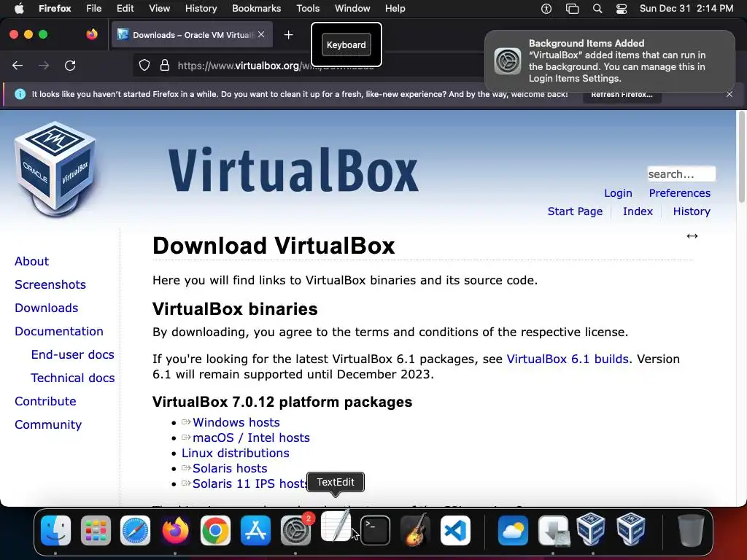Click the Refresh Firefox button
Image resolution: width=747 pixels, height=560 pixels.
(622, 94)
